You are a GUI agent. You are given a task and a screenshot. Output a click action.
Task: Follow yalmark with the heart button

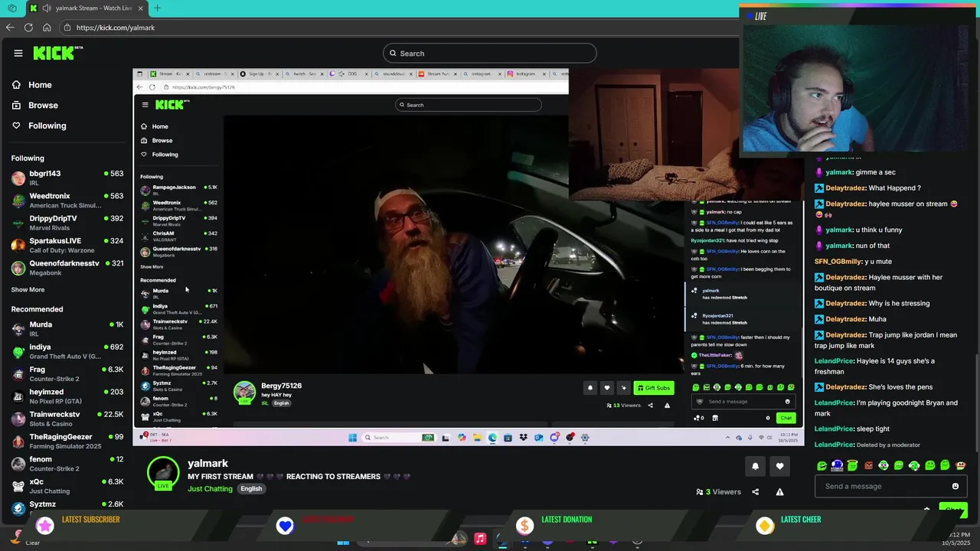coord(779,466)
